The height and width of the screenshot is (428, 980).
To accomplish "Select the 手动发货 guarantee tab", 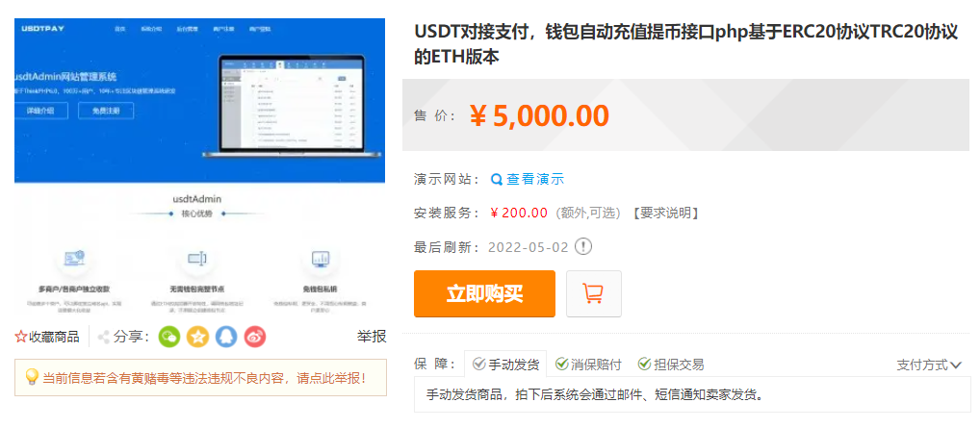I will click(x=505, y=365).
